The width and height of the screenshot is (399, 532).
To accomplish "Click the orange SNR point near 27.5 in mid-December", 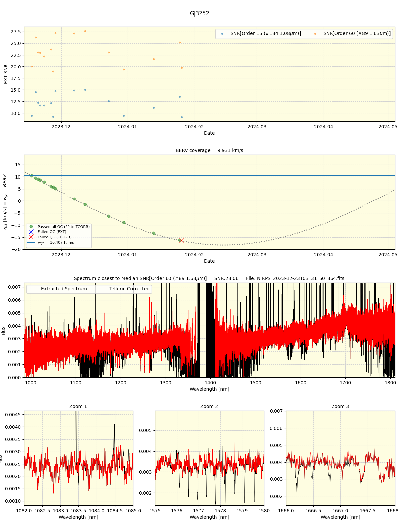I will click(x=85, y=31).
